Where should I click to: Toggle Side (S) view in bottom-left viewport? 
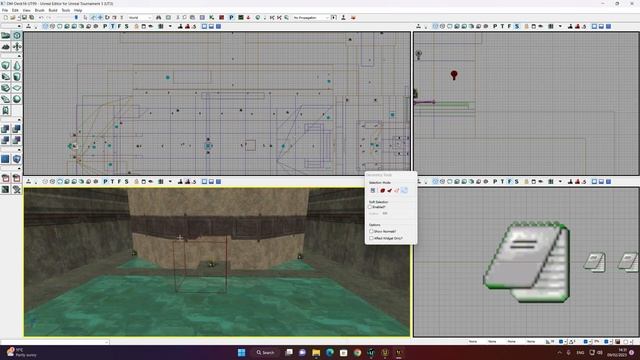coord(127,182)
